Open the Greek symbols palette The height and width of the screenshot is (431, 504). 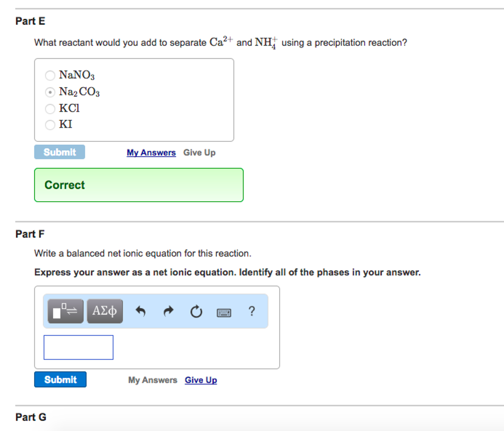point(104,311)
